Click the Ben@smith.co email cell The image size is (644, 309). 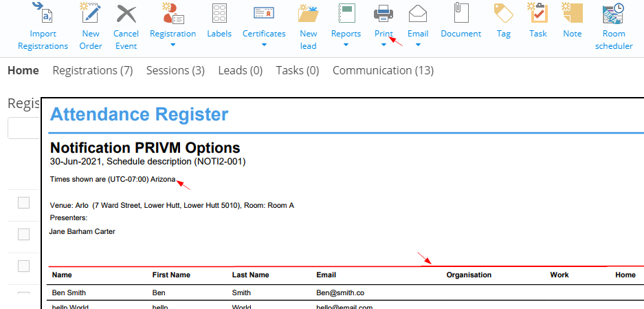[340, 293]
